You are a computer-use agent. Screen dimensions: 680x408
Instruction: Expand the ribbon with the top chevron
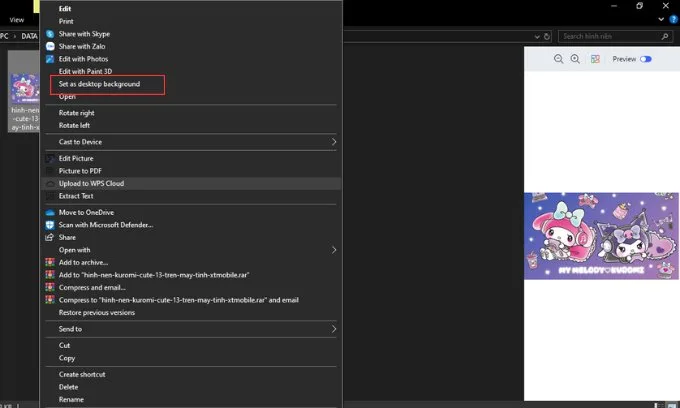point(661,20)
